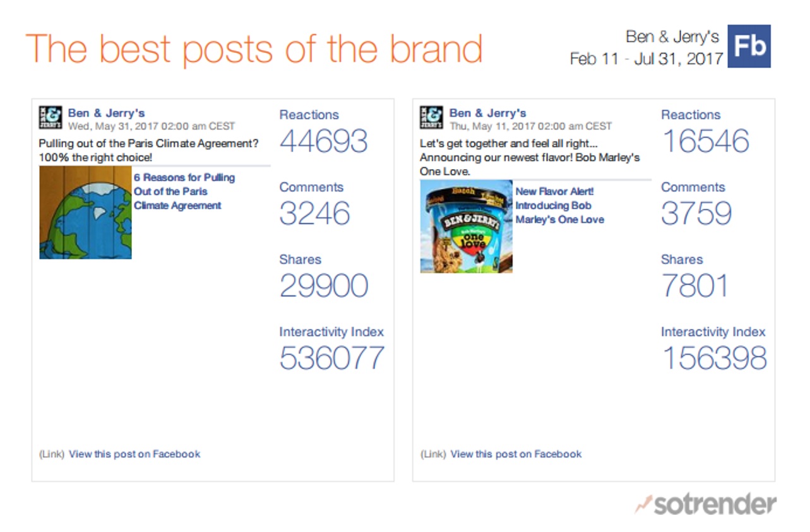Image resolution: width=810 pixels, height=532 pixels.
Task: Open '6 Reasons for Pulling Out' article link
Action: tap(184, 191)
